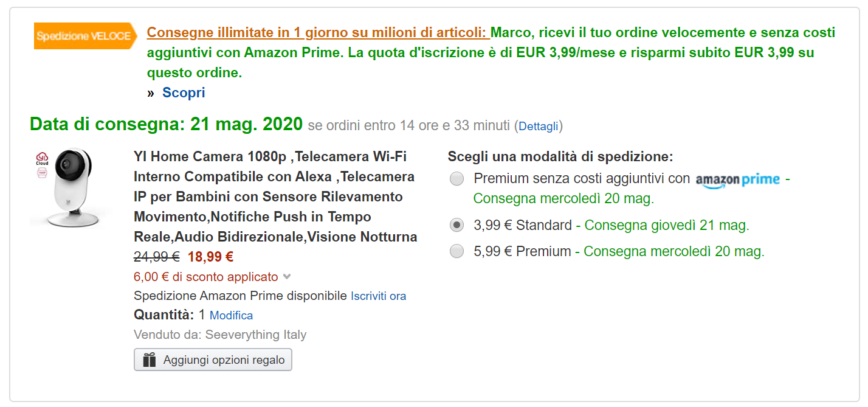Screen dimensions: 868x407
Task: Select the YI Home Camera product title
Action: [274, 195]
